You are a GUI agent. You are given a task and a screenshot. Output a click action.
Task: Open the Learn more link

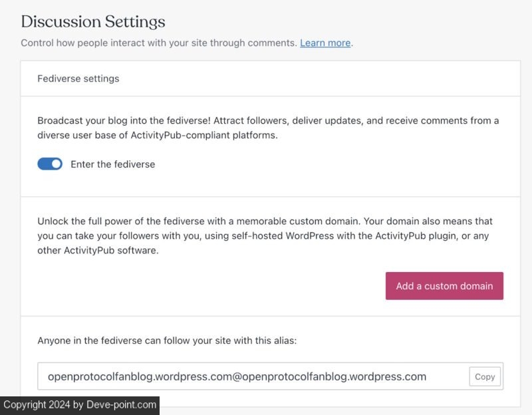325,43
